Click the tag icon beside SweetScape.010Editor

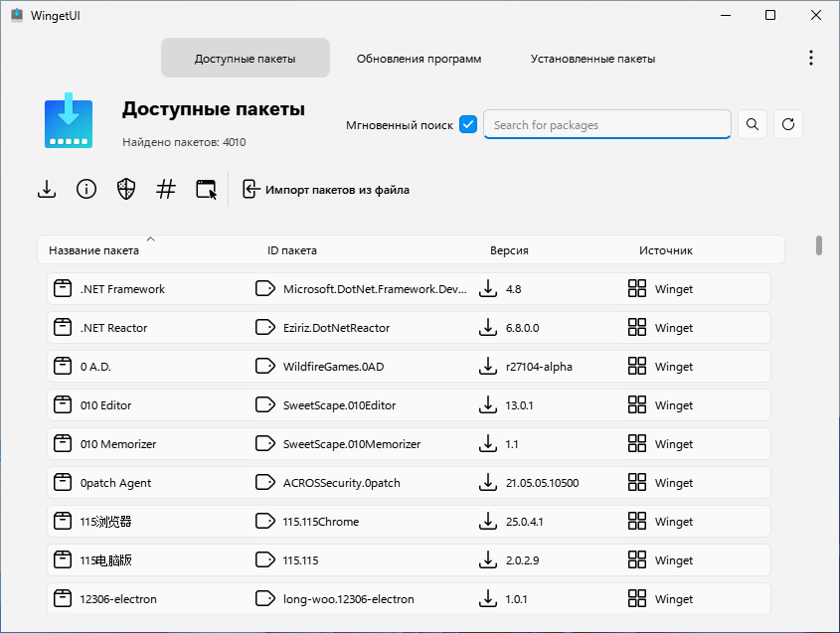tap(265, 404)
